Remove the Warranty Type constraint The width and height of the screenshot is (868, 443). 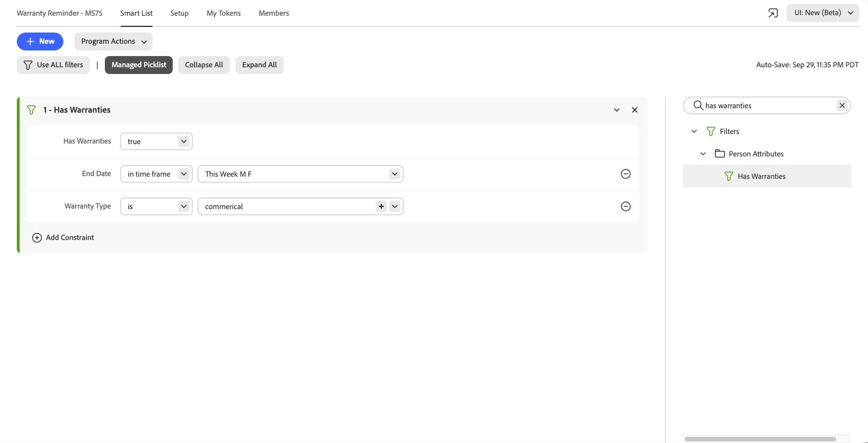coord(626,206)
